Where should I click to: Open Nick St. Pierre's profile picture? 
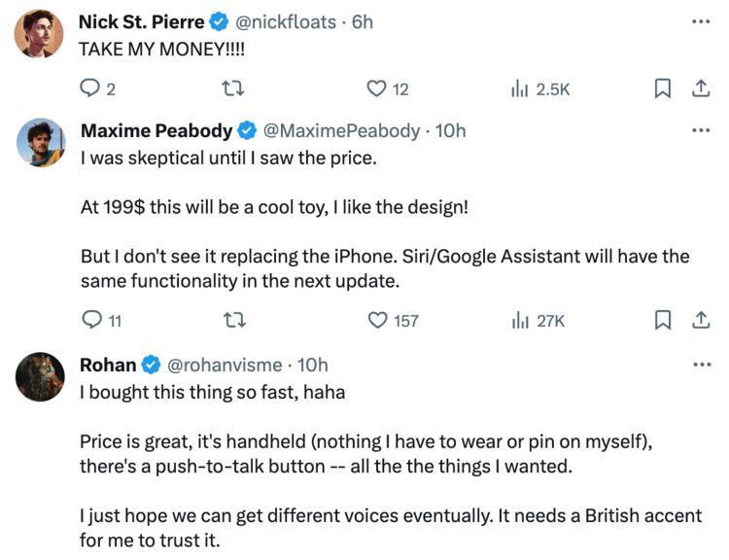39,35
